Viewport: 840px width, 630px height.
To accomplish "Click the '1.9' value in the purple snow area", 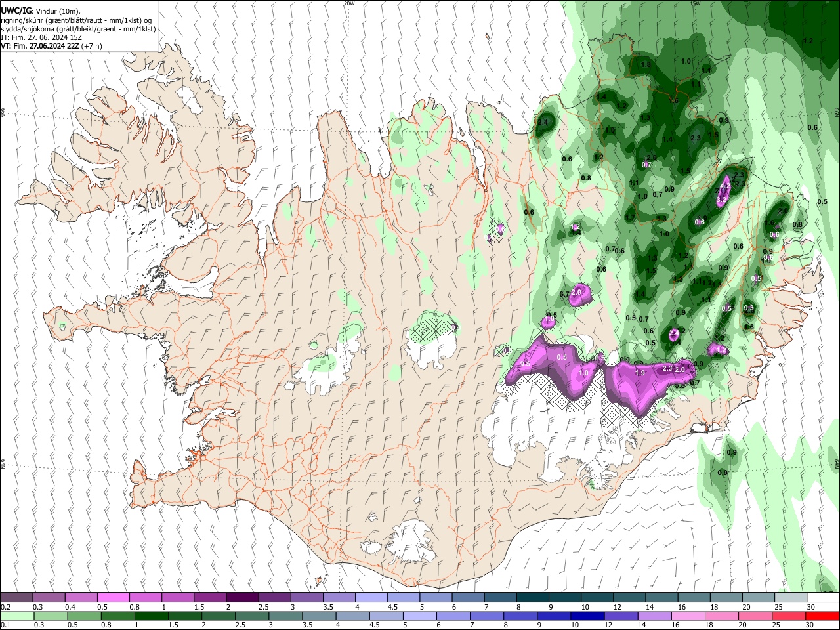I will tap(640, 373).
